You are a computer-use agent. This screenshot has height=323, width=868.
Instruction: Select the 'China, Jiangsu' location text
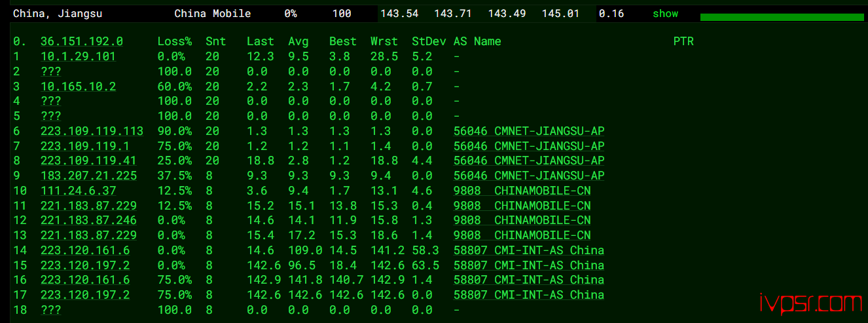pyautogui.click(x=58, y=14)
